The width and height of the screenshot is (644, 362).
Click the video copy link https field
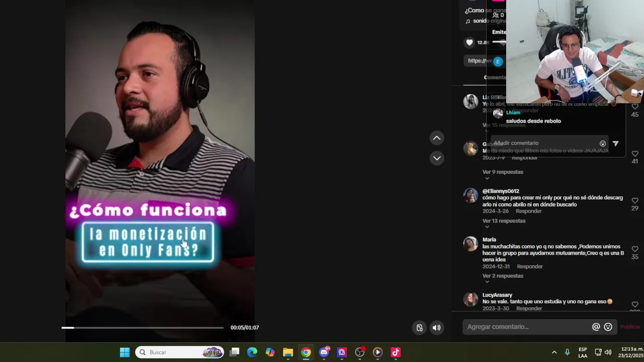point(480,61)
